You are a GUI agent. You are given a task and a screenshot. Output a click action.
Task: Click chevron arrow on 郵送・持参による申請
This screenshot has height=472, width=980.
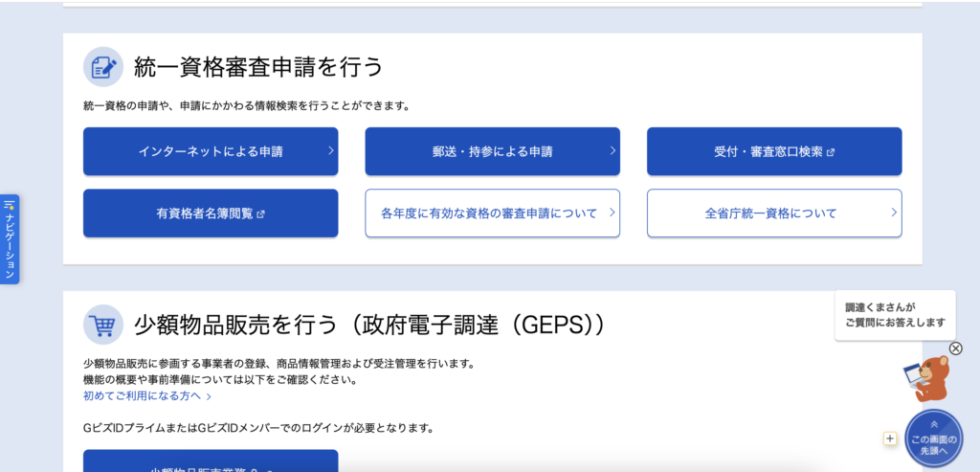612,150
